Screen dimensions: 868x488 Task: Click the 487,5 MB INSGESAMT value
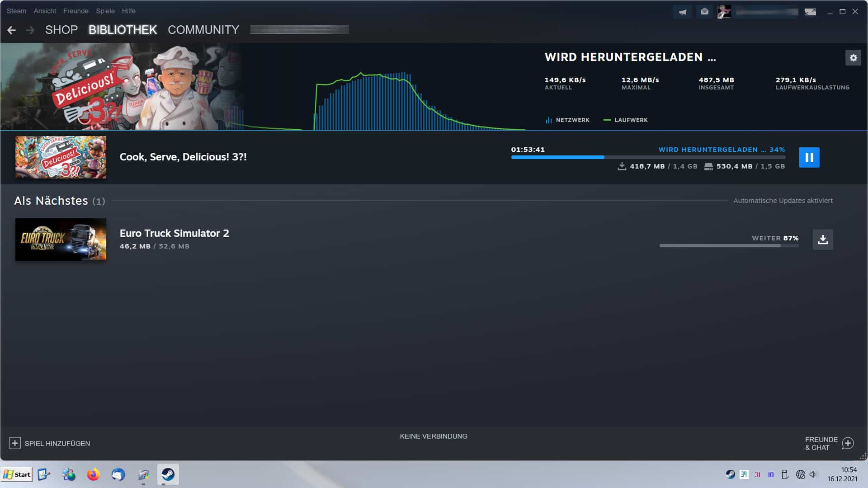point(716,80)
